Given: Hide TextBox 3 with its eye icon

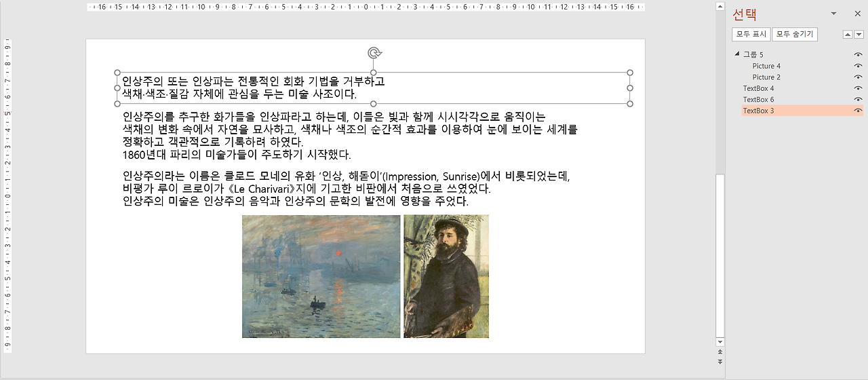Looking at the screenshot, I should (x=858, y=111).
